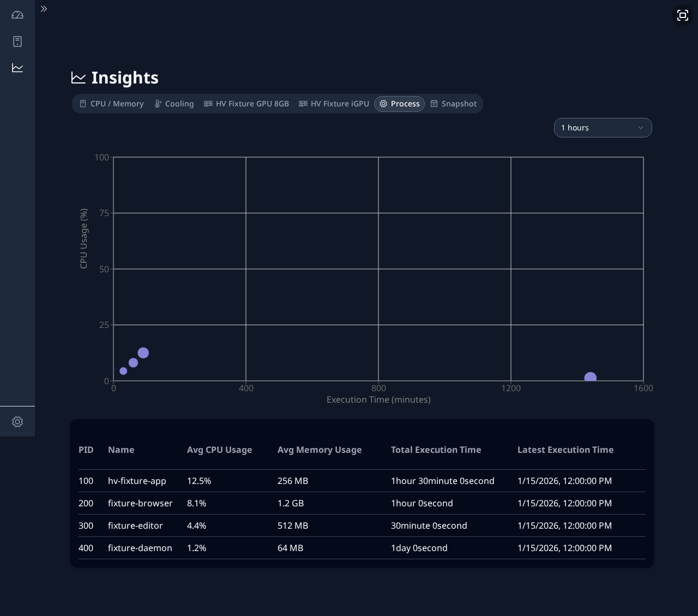The image size is (698, 616).
Task: Click the hv-fixture-app scatter point at 12.5%
Action: tap(143, 353)
